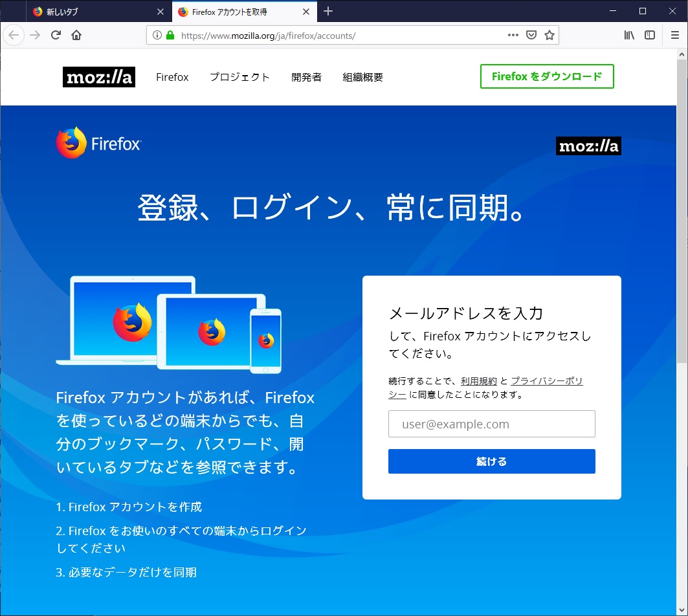The width and height of the screenshot is (688, 616).
Task: Open the Library icon in toolbar
Action: point(629,36)
